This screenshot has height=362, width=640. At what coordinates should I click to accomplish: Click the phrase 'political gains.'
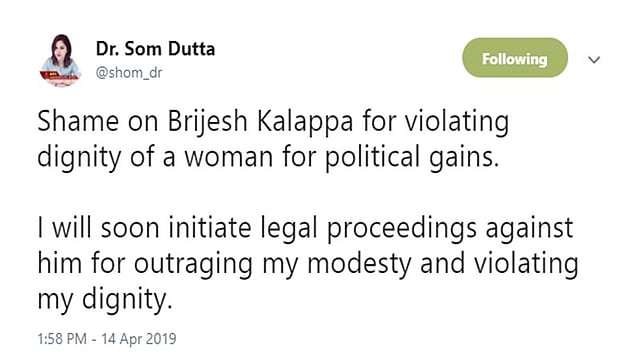(x=412, y=158)
